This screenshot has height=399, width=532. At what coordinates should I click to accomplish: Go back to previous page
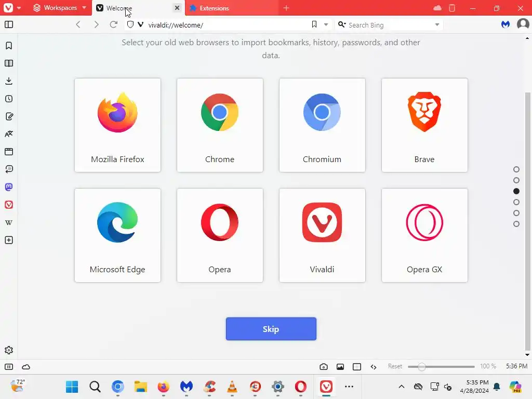pos(78,24)
